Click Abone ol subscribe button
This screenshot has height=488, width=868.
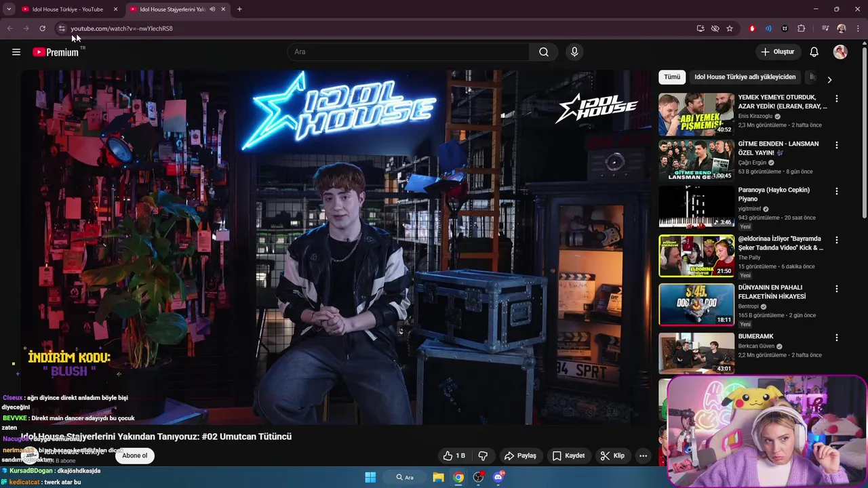pyautogui.click(x=134, y=455)
